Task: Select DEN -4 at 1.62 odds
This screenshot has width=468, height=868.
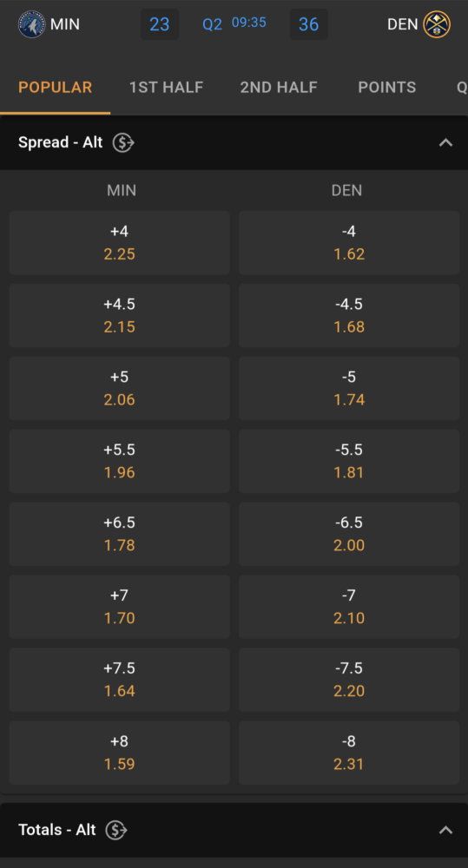Action: coord(349,242)
